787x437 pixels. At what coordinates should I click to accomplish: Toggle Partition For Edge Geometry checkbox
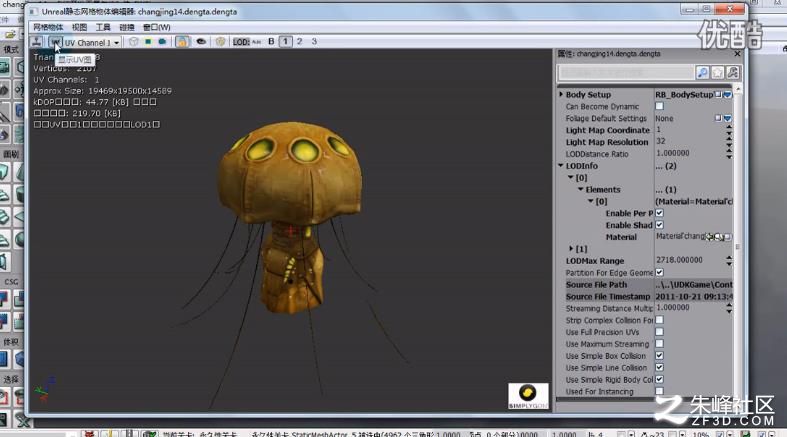tap(660, 272)
